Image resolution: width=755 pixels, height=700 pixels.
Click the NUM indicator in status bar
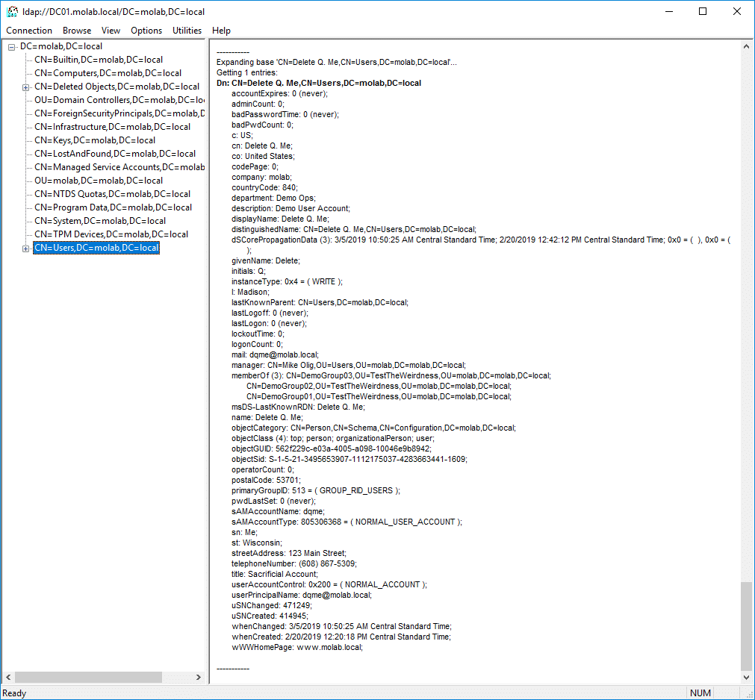(x=700, y=693)
